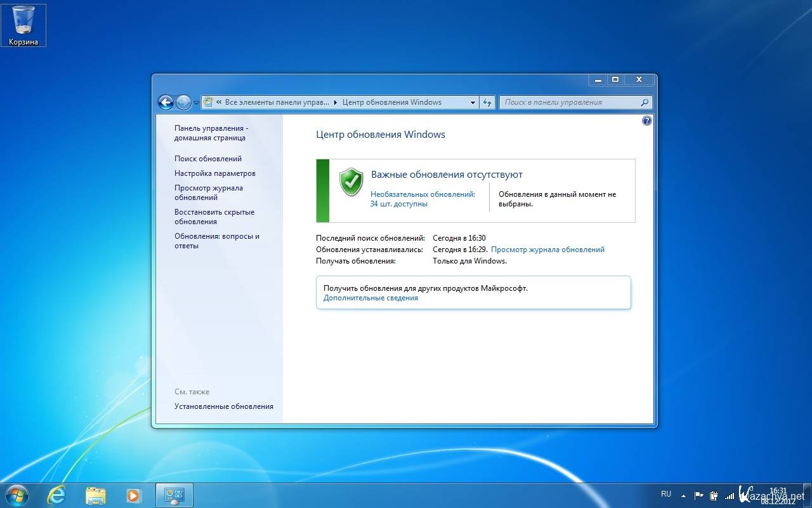Open recent pages dropdown arrow beside navigation buttons

click(x=196, y=102)
